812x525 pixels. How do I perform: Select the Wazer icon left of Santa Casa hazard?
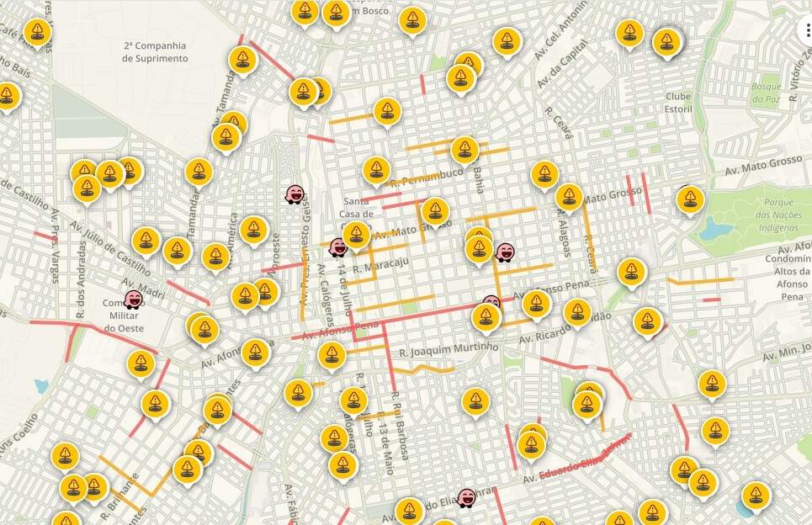[x=338, y=247]
